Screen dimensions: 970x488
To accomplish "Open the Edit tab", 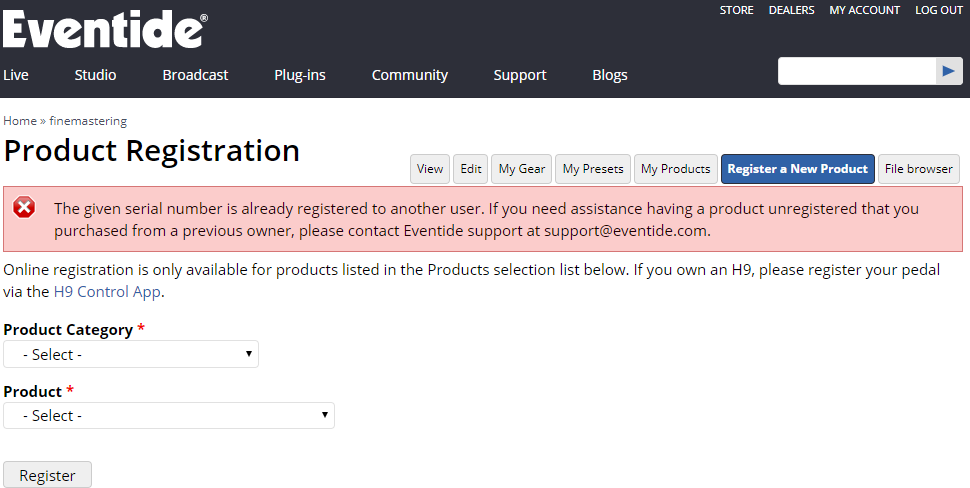I will (x=471, y=169).
